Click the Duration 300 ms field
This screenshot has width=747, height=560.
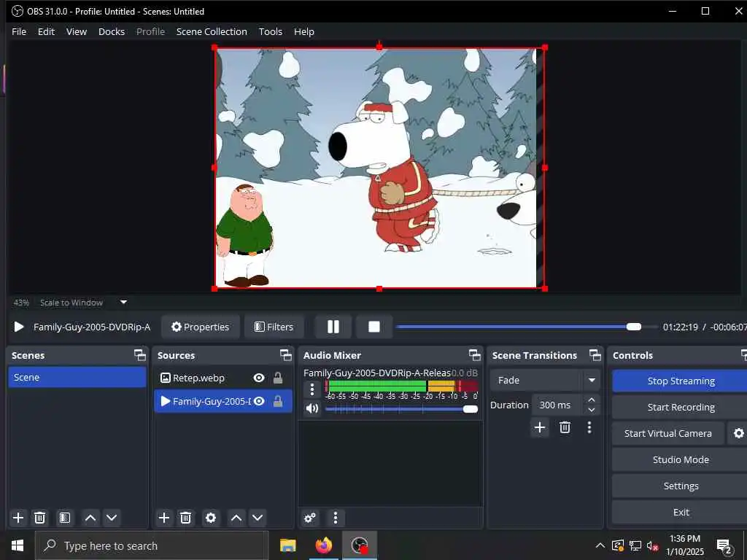[557, 405]
